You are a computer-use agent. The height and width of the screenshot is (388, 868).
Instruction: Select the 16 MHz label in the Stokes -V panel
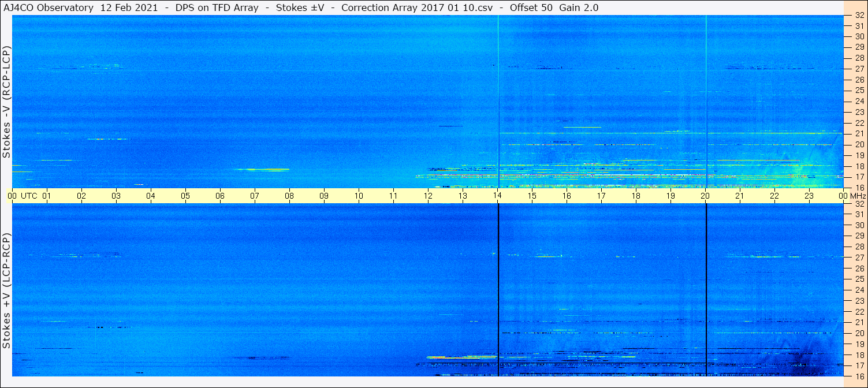(859, 188)
